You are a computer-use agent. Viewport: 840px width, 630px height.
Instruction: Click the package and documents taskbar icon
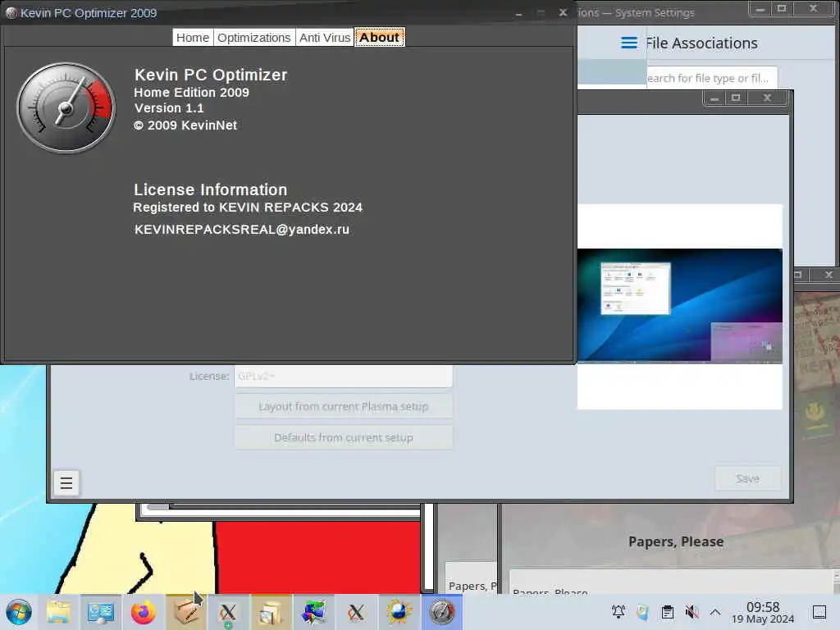(271, 612)
